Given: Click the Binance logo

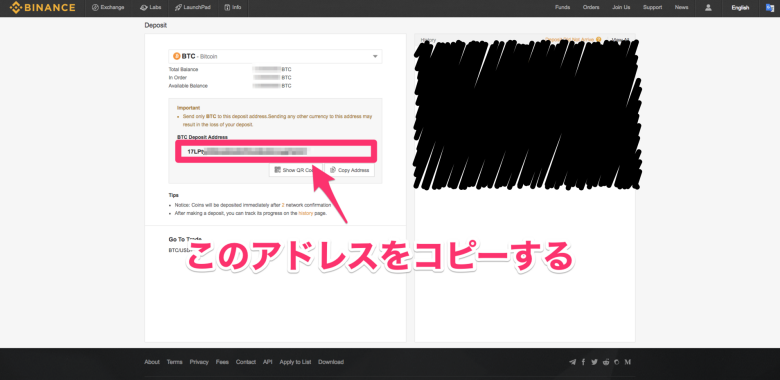Looking at the screenshot, I should click(42, 7).
